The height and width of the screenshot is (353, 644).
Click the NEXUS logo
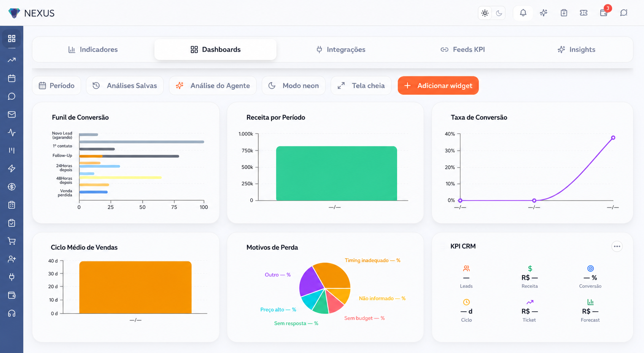click(x=31, y=13)
